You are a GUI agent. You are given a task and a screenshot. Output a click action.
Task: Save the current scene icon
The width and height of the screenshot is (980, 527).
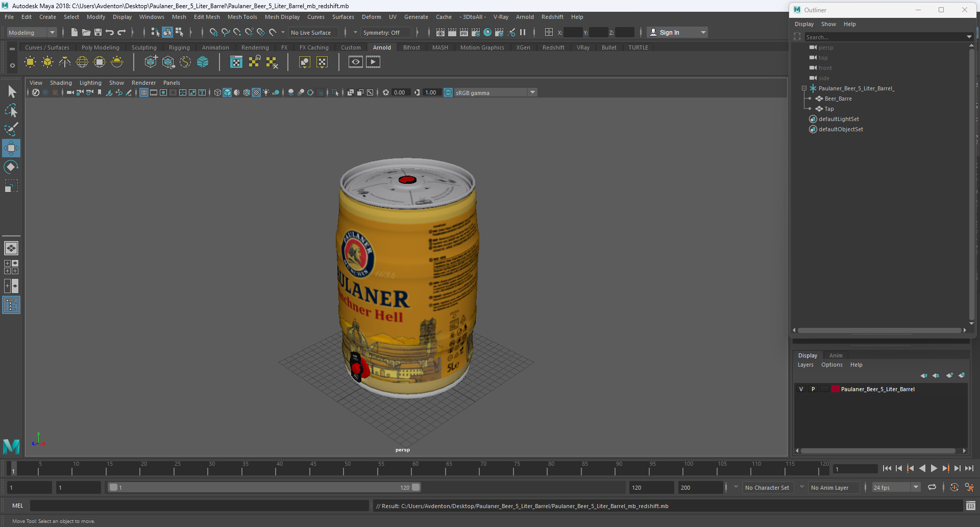pos(97,32)
